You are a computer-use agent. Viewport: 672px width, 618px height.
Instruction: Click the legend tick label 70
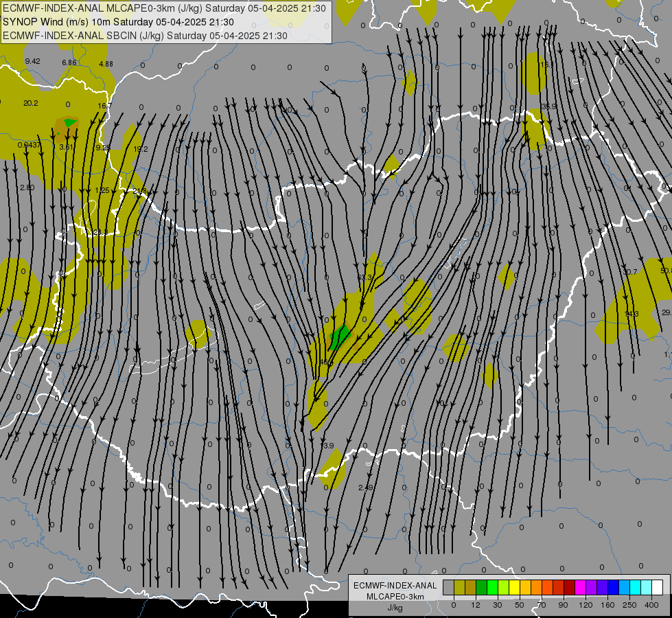tap(542, 605)
